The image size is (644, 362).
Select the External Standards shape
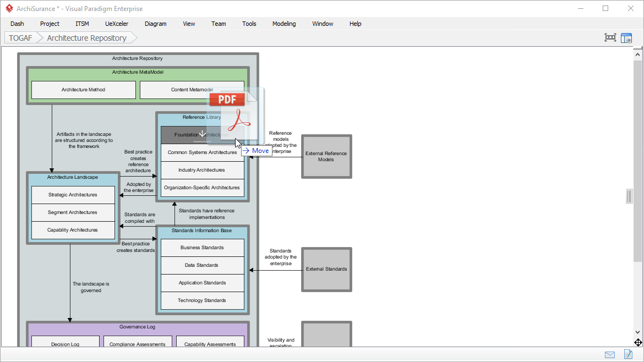326,269
